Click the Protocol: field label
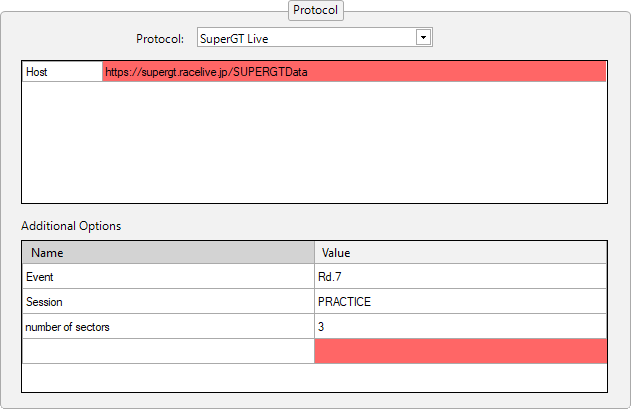This screenshot has width=631, height=409. (160, 39)
